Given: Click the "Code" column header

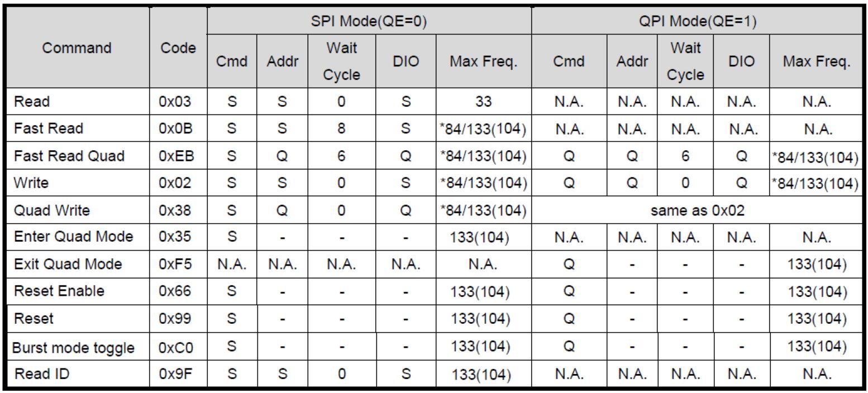Looking at the screenshot, I should click(178, 48).
